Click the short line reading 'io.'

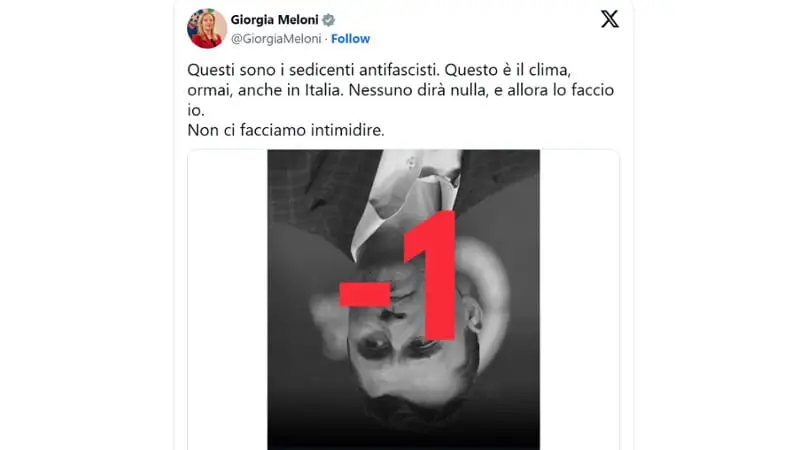click(196, 110)
